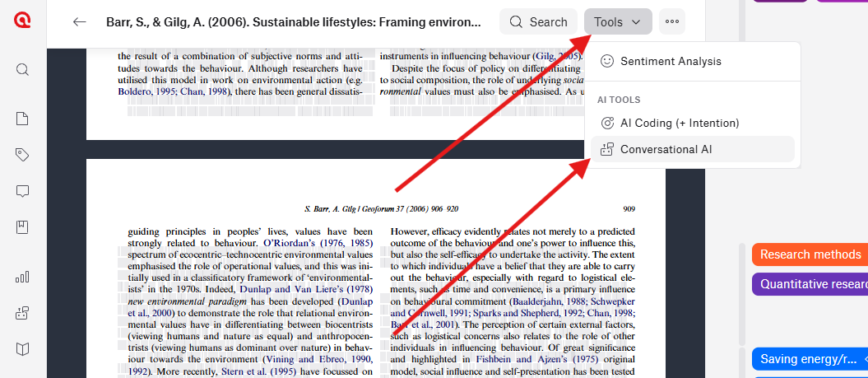Open the bar chart analysis icon
This screenshot has height=378, width=868.
22,278
